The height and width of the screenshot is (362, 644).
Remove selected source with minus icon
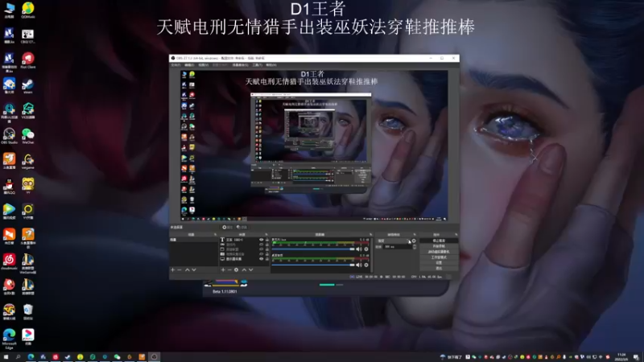click(229, 269)
